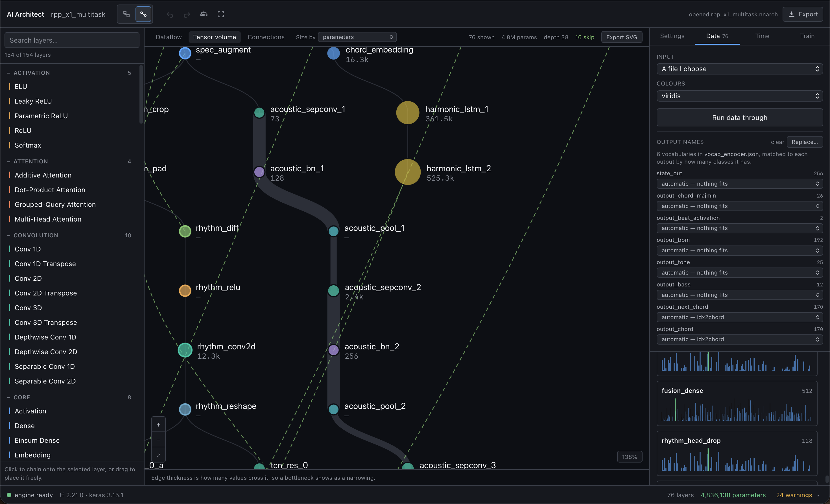This screenshot has height=504, width=830.
Task: Select the acoustic_bn_1 node circle
Action: (259, 172)
